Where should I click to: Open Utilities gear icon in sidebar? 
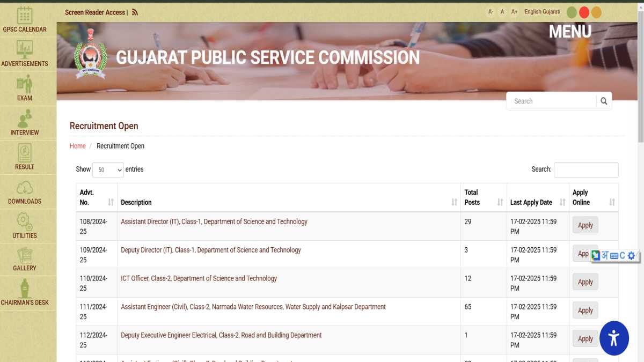(x=25, y=221)
